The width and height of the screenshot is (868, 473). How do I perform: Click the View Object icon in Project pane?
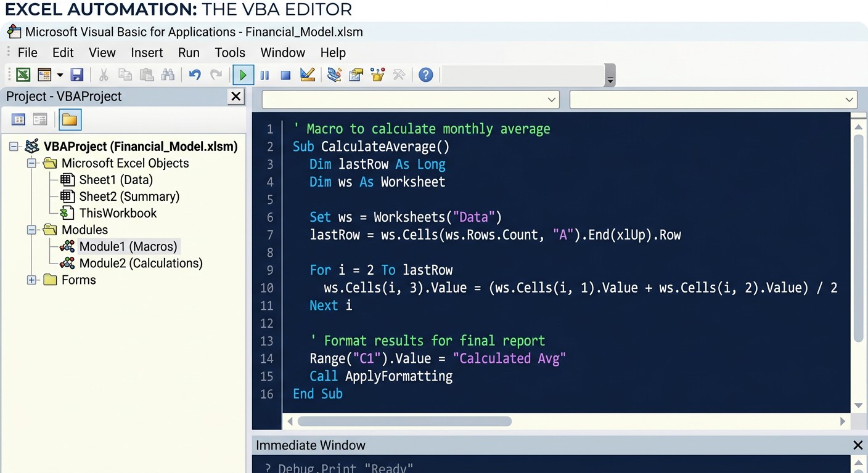40,119
